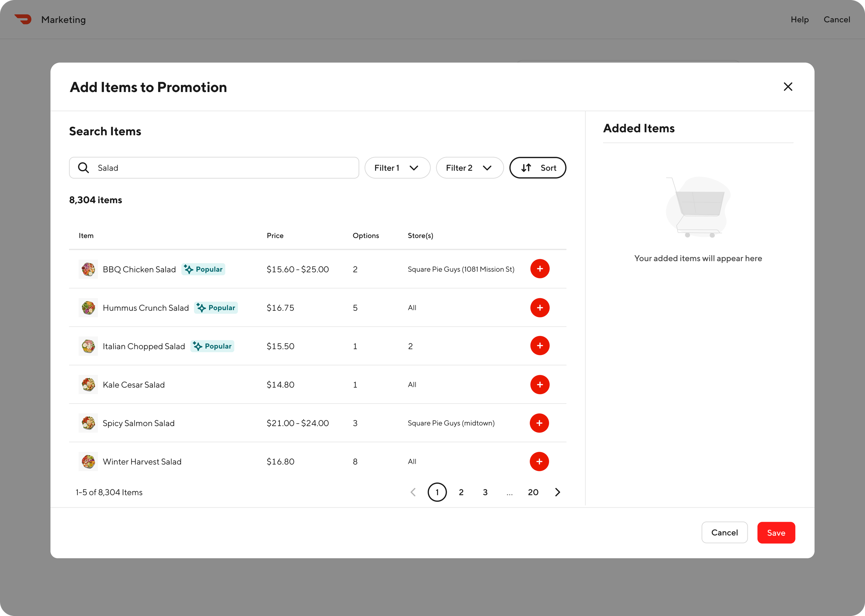865x616 pixels.
Task: Open the Sort options
Action: tap(537, 167)
